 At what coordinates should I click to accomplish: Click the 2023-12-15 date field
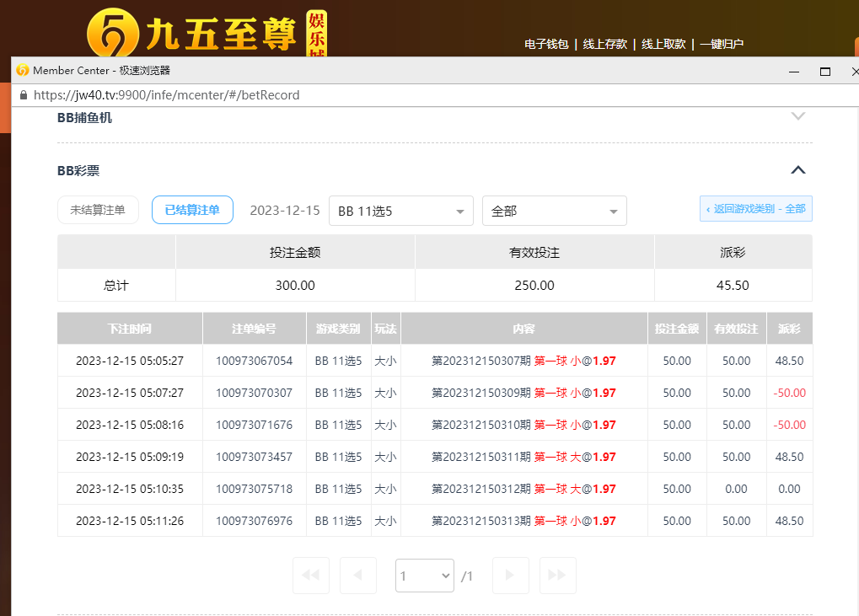[285, 211]
